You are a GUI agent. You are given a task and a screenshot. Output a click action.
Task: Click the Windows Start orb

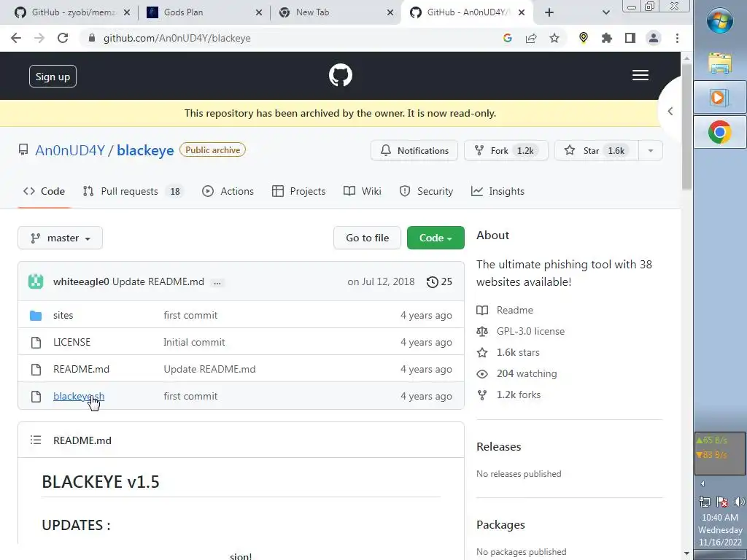coord(720,21)
